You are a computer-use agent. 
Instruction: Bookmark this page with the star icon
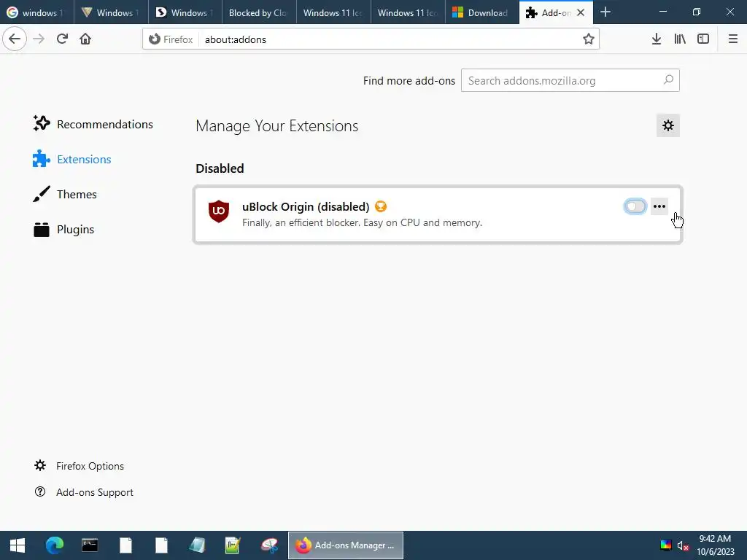(589, 39)
